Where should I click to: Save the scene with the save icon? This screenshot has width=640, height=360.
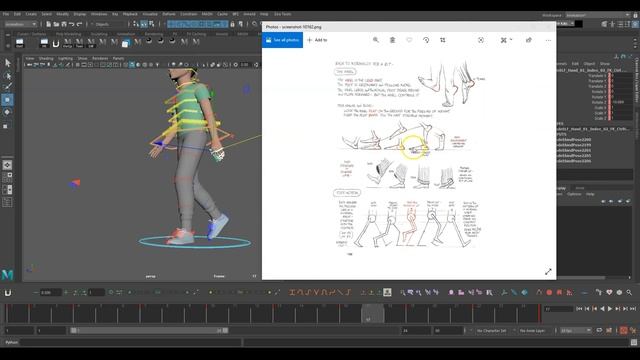point(64,24)
